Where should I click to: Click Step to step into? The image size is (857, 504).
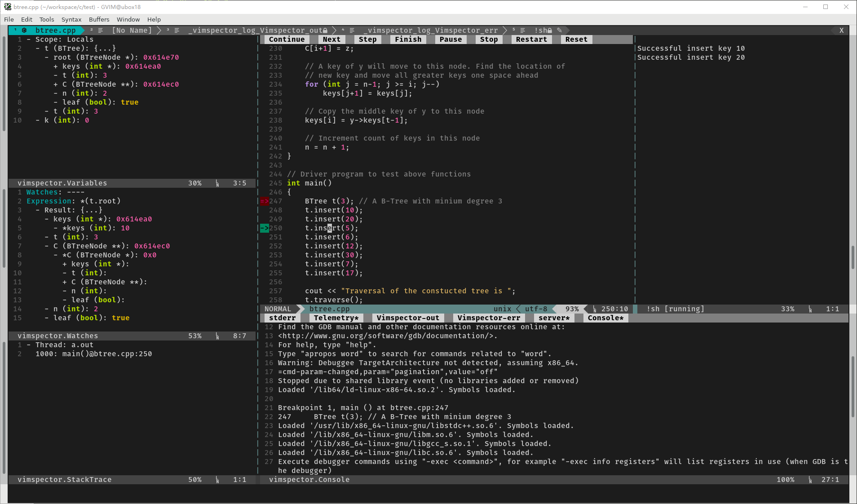pyautogui.click(x=367, y=40)
